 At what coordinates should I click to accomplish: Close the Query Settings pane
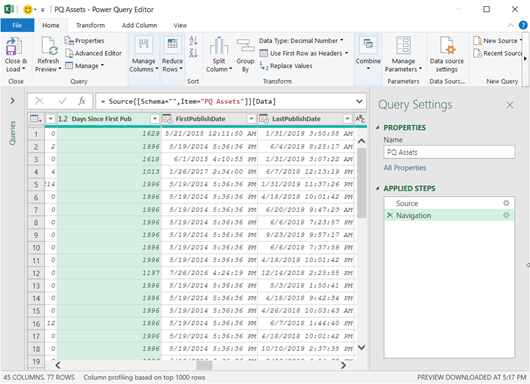point(510,105)
